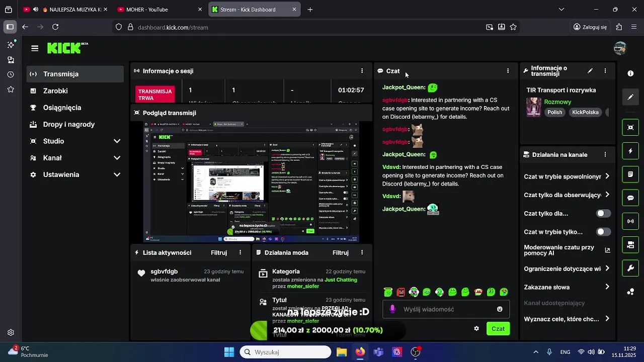The height and width of the screenshot is (362, 644).
Task: Click the three-dots cluster icon at the bottom of the right bar
Action: pyautogui.click(x=630, y=292)
